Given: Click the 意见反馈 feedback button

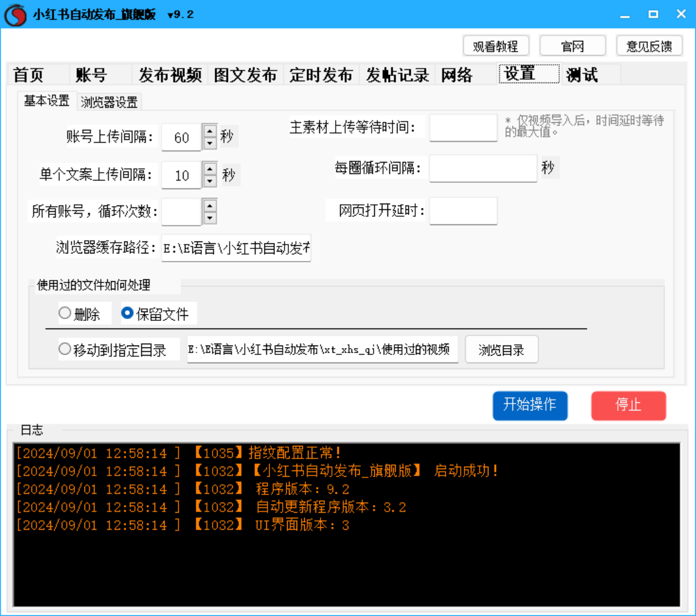Looking at the screenshot, I should tap(649, 46).
